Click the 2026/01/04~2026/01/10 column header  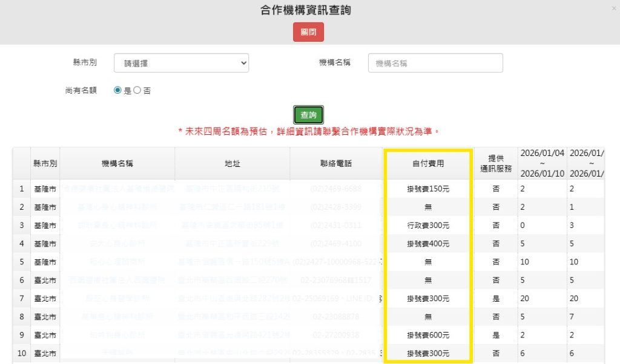point(542,163)
